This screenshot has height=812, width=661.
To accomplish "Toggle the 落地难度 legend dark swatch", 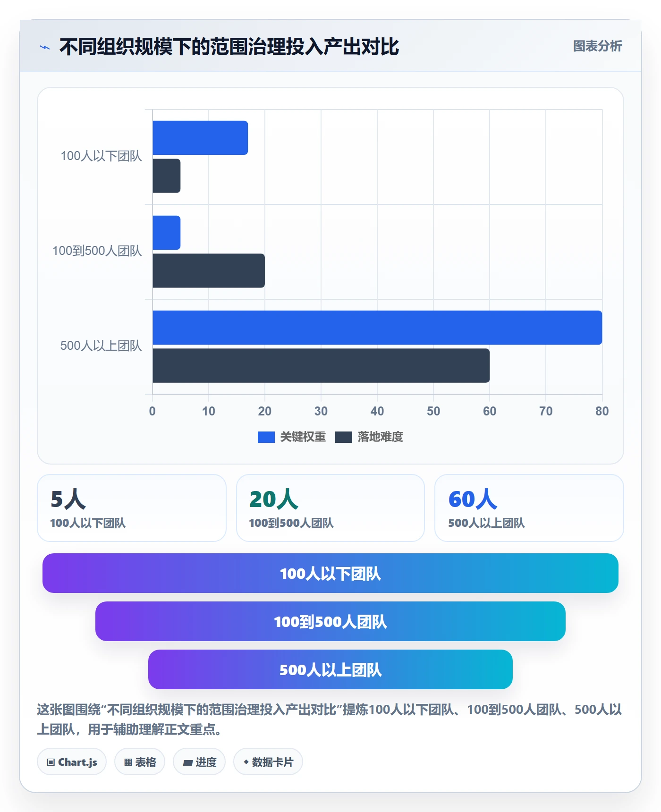I will click(344, 437).
